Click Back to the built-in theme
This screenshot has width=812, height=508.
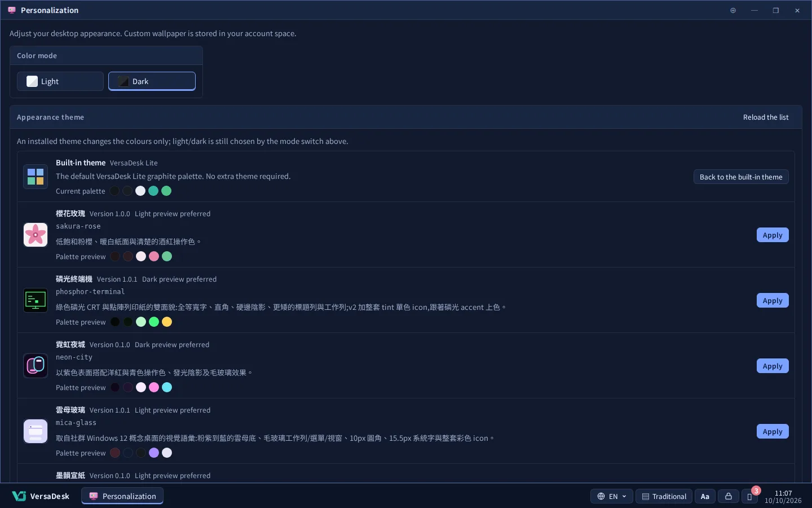(741, 177)
